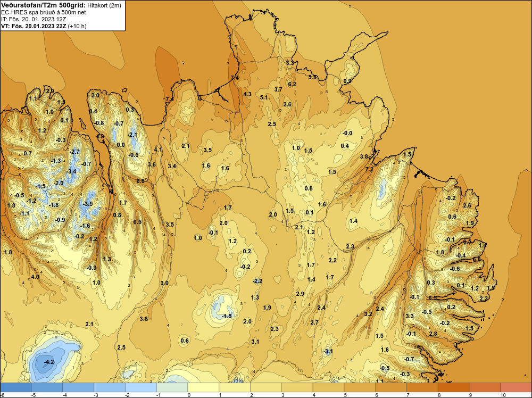This screenshot has width=532, height=398.
Task: Click the -1.8 temperature label
Action: [x=54, y=205]
